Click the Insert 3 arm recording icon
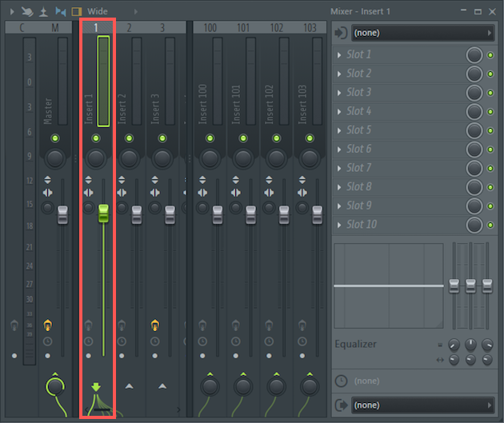 pos(154,325)
